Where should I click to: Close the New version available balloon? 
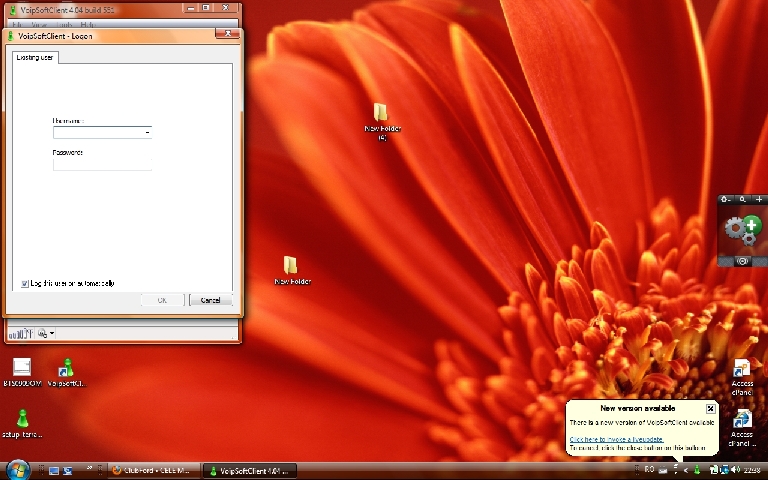(x=710, y=408)
